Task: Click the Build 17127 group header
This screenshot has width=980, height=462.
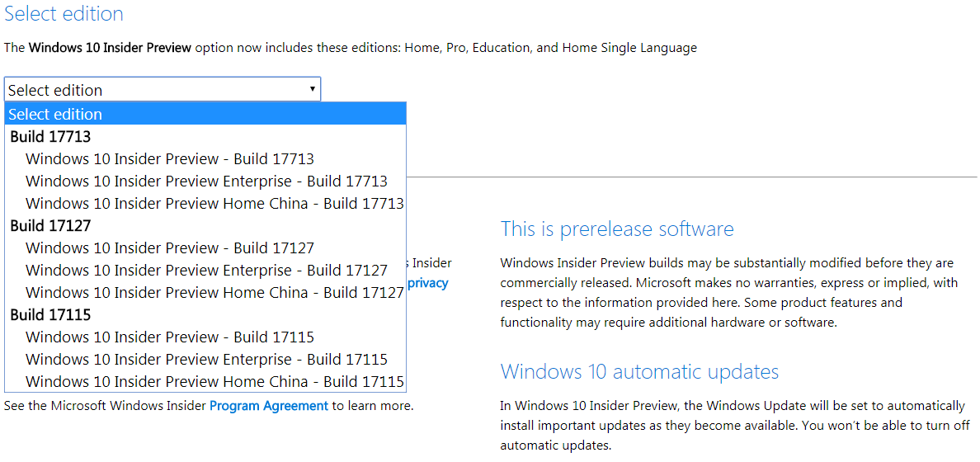Action: coord(50,226)
